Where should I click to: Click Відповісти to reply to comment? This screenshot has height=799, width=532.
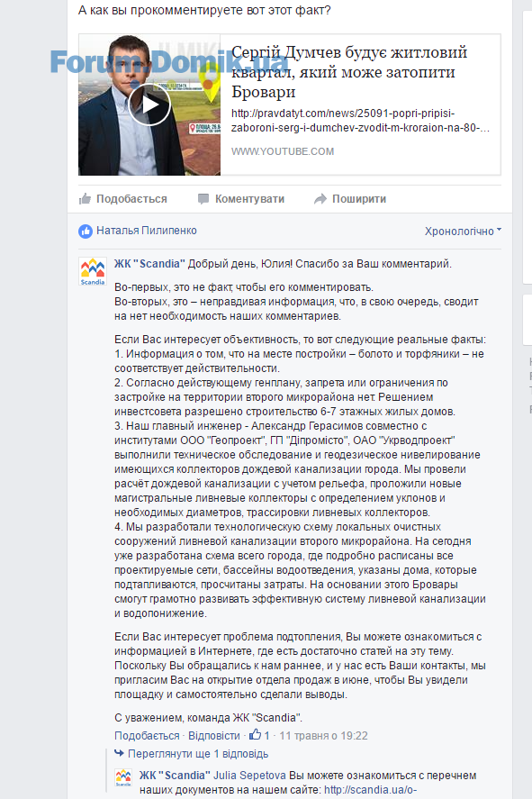(214, 736)
